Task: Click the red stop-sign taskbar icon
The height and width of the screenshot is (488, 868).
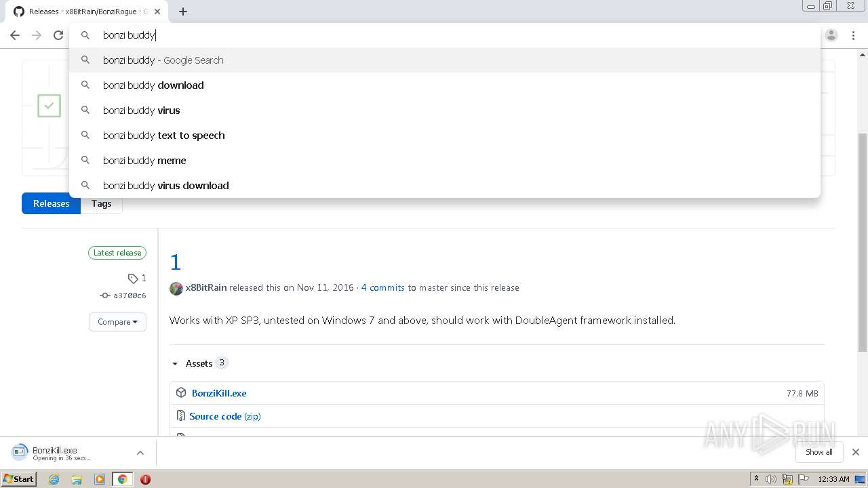Action: pyautogui.click(x=145, y=479)
